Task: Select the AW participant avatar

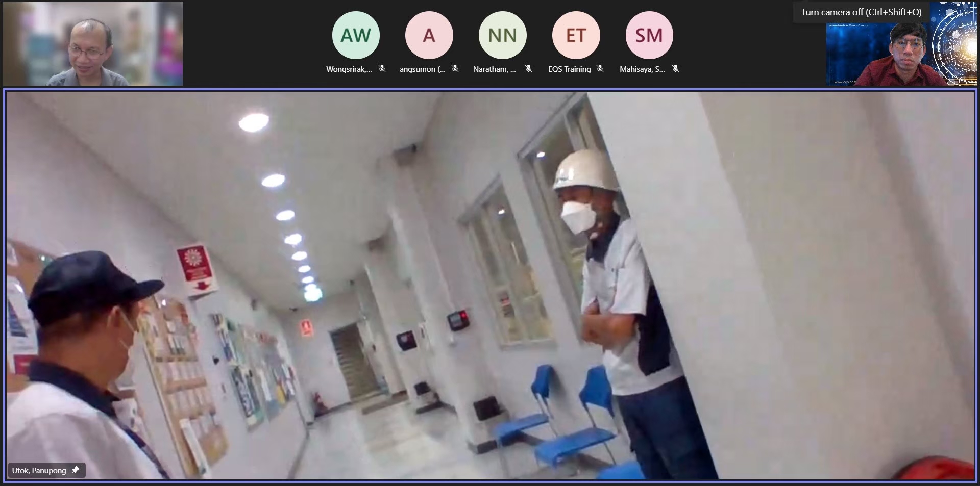Action: (356, 35)
